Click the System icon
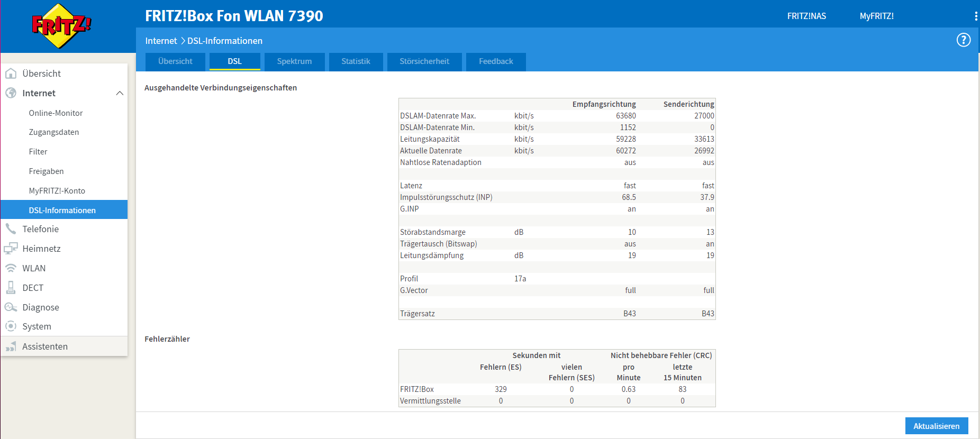Image resolution: width=980 pixels, height=439 pixels. point(11,326)
